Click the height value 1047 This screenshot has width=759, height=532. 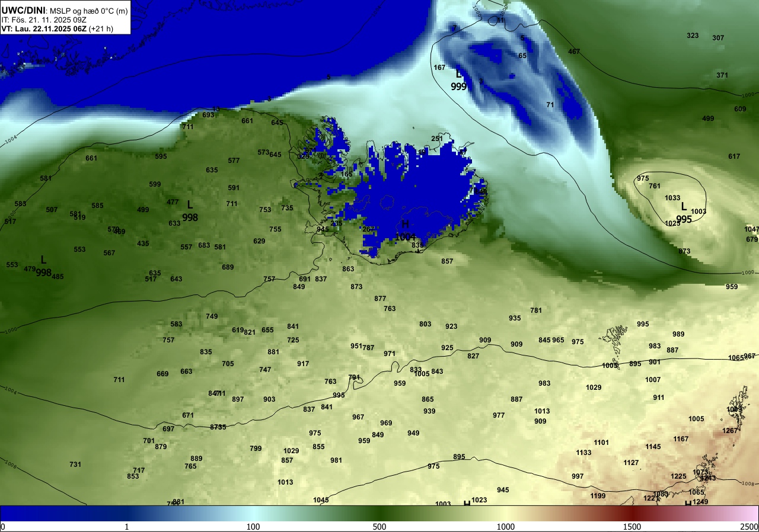click(x=751, y=229)
